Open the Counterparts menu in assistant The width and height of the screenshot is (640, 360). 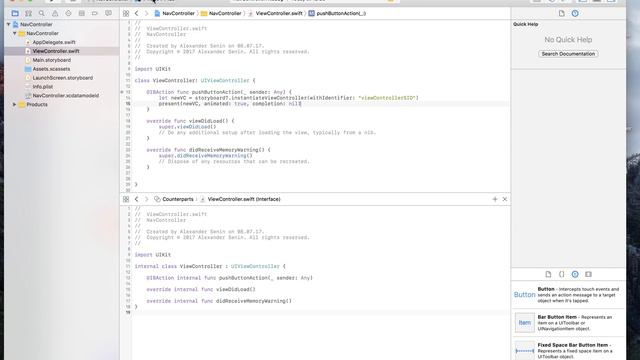coord(174,199)
